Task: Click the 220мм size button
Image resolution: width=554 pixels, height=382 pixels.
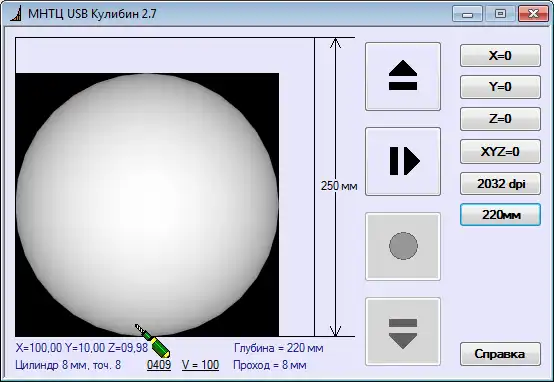Action: tap(500, 214)
